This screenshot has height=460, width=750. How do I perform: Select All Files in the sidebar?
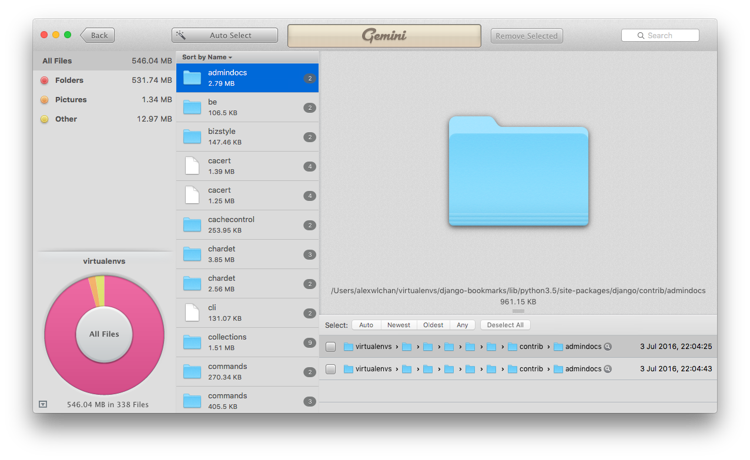tap(105, 61)
